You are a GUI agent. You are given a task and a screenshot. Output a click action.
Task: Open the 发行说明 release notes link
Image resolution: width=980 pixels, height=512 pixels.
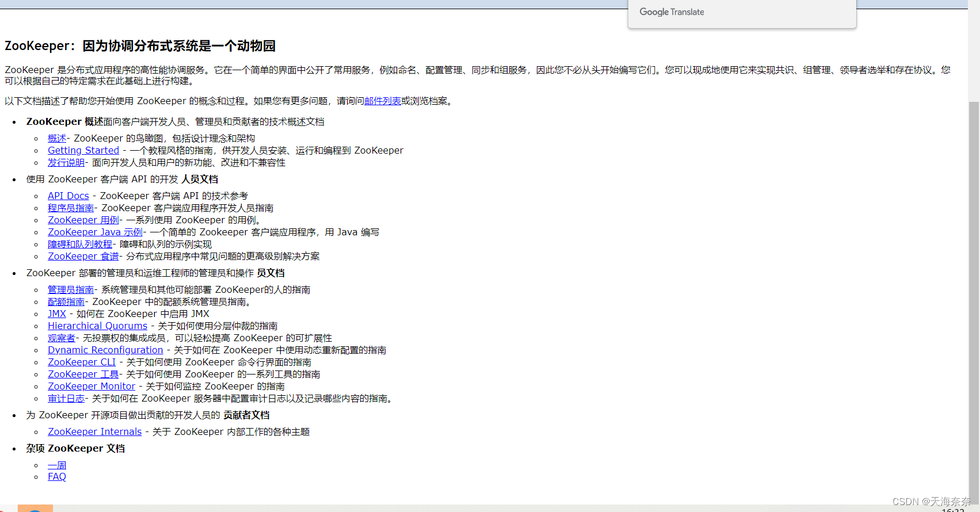66,162
